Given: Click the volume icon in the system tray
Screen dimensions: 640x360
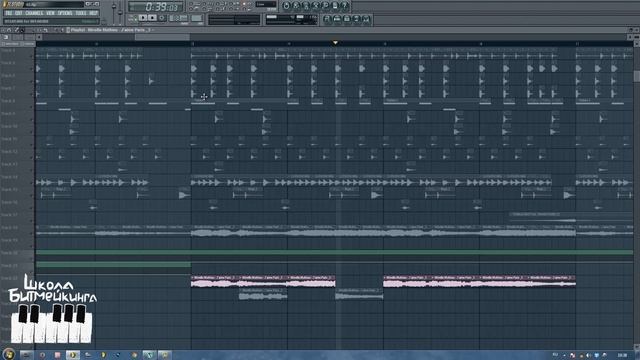Looking at the screenshot, I should 588,356.
